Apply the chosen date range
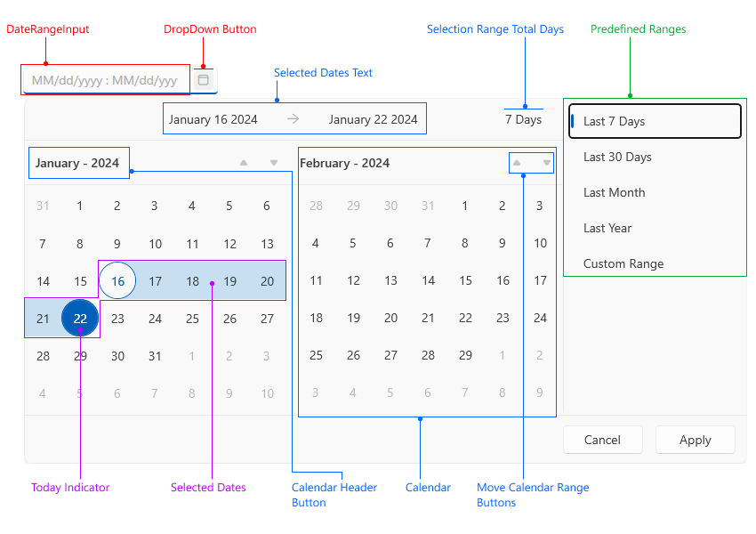 click(695, 440)
